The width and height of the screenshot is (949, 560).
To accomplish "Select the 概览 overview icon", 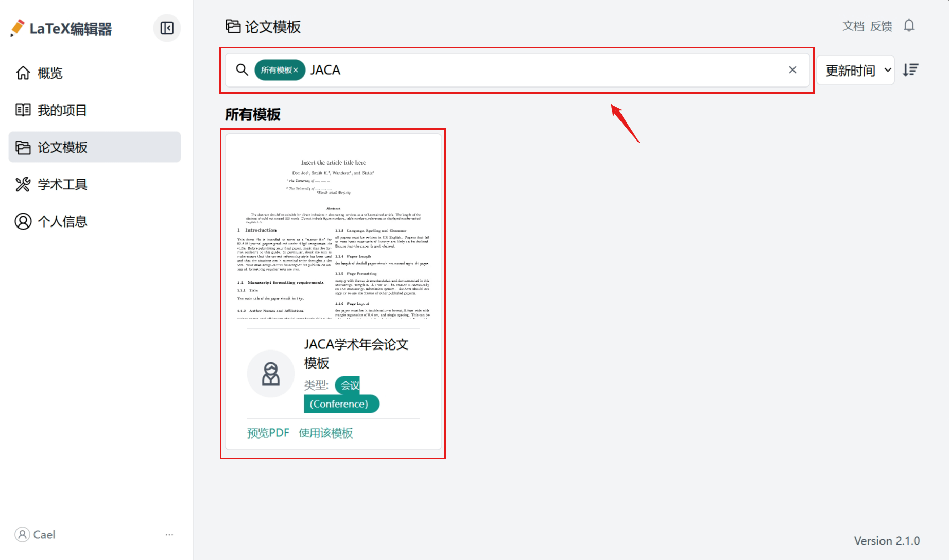I will coord(23,73).
